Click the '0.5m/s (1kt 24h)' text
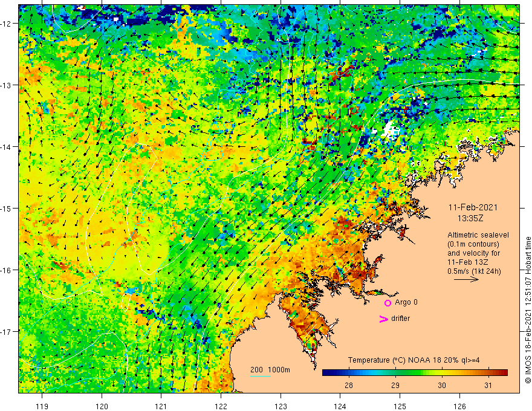 (x=474, y=271)
